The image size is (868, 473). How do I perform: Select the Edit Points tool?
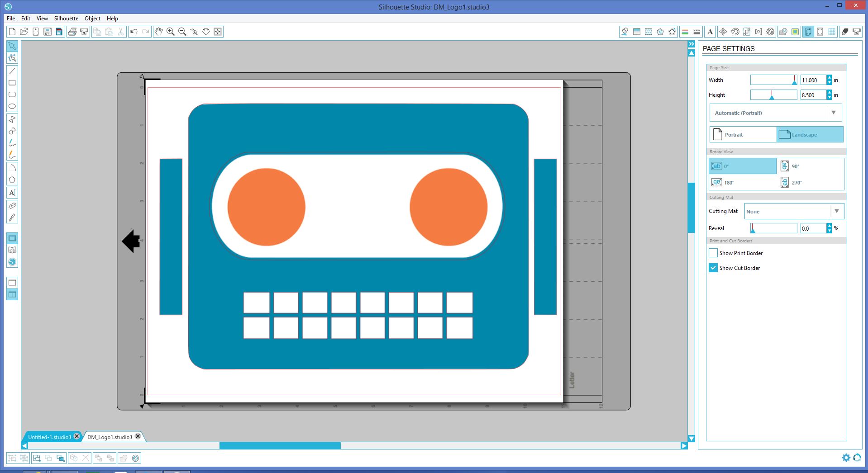pos(12,58)
